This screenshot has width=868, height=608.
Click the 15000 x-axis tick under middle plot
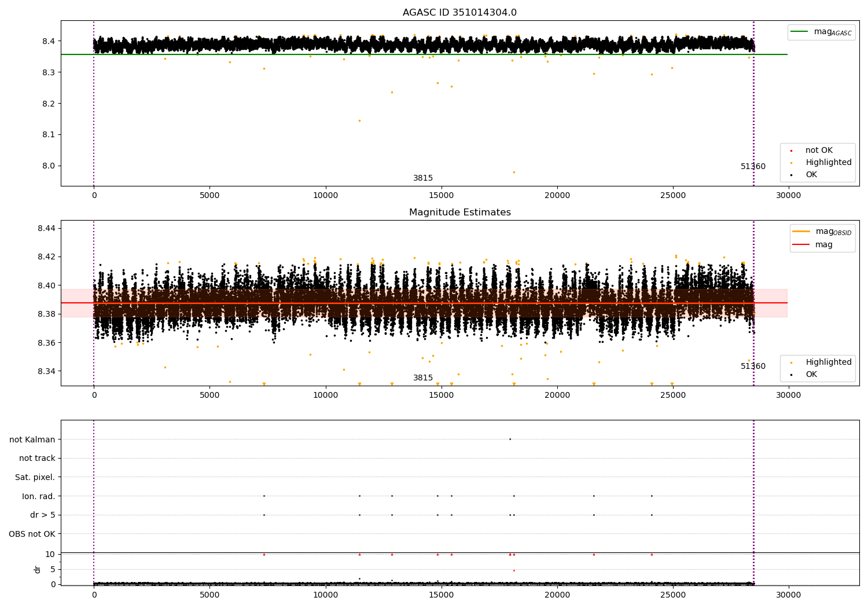[x=441, y=395]
